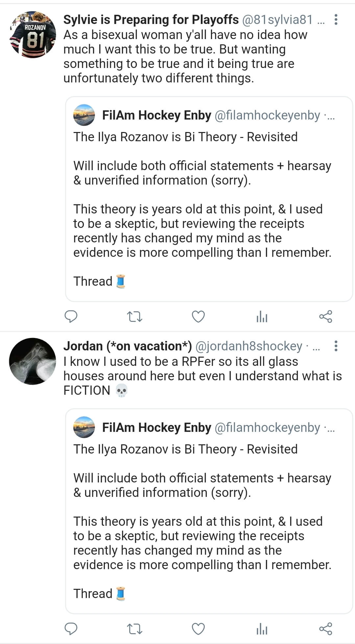Viewport: 355px width, 644px height.
Task: Visit @81sylvia81 profile handle
Action: [x=277, y=20]
